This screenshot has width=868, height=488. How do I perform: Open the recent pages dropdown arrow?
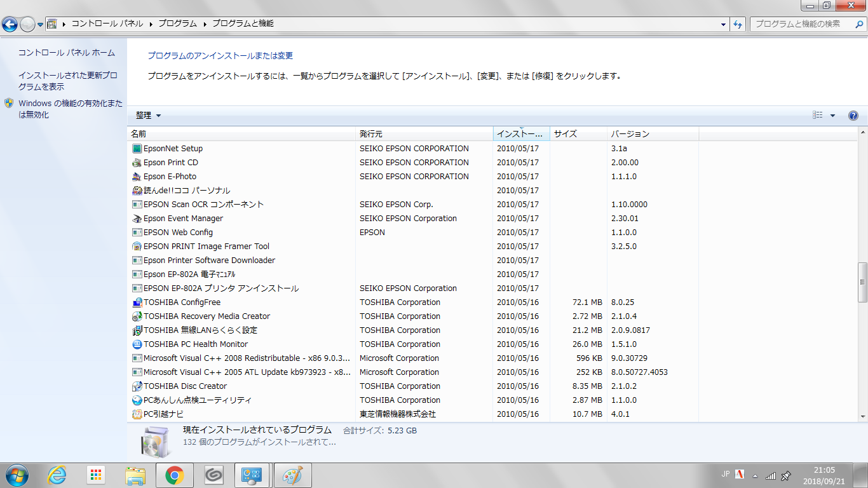click(41, 25)
